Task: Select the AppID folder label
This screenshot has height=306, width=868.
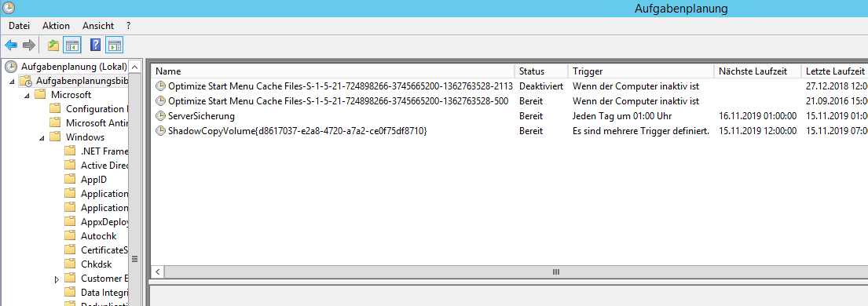Action: click(93, 179)
